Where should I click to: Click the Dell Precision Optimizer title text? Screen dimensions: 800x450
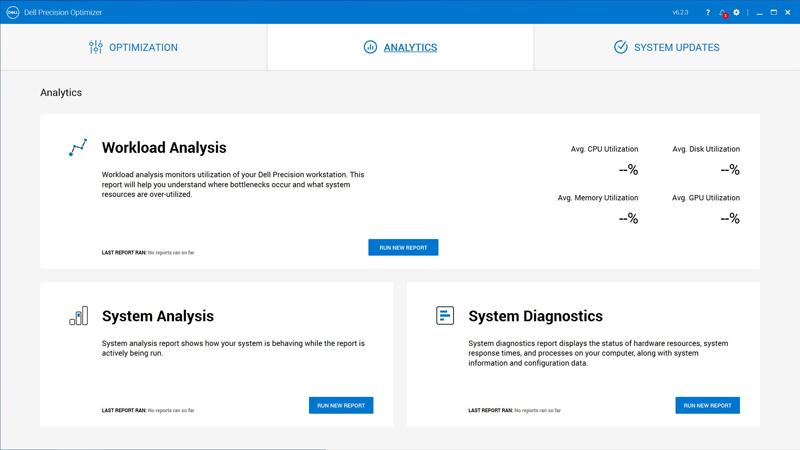(63, 12)
